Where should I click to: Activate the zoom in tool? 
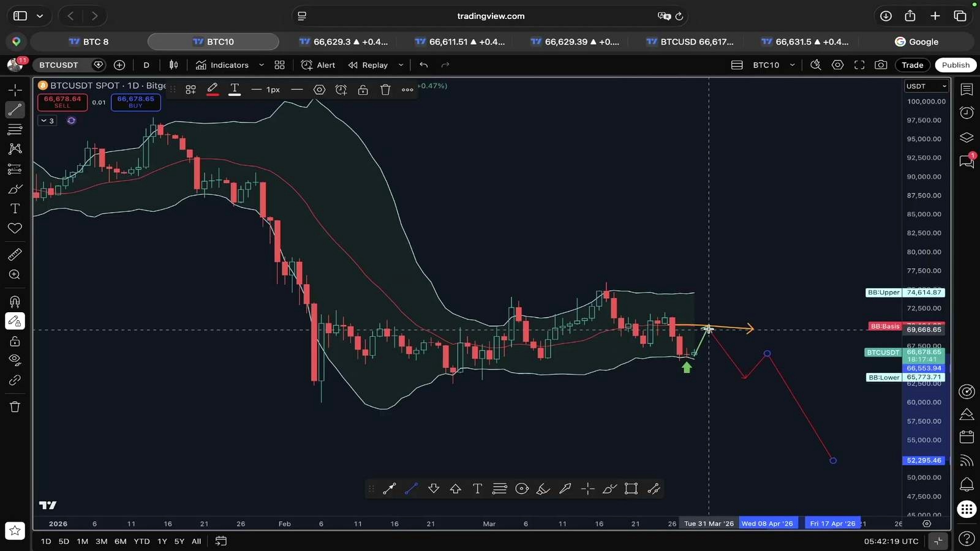coord(15,275)
